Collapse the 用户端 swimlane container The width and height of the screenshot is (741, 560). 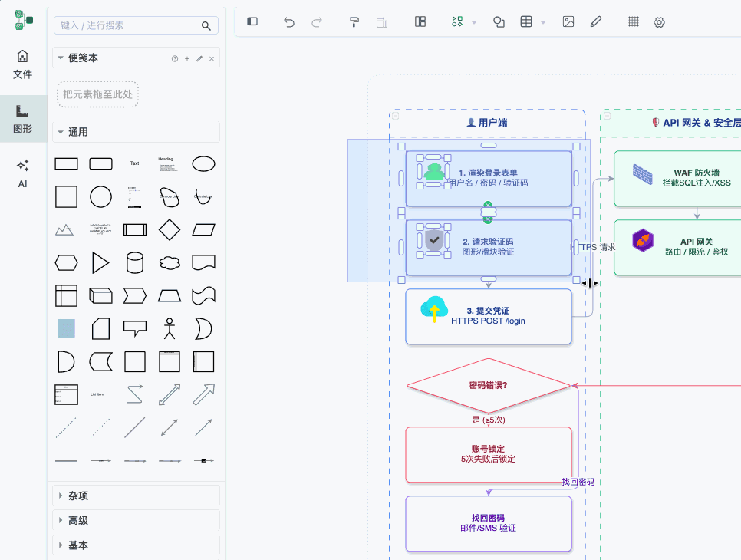coord(395,116)
